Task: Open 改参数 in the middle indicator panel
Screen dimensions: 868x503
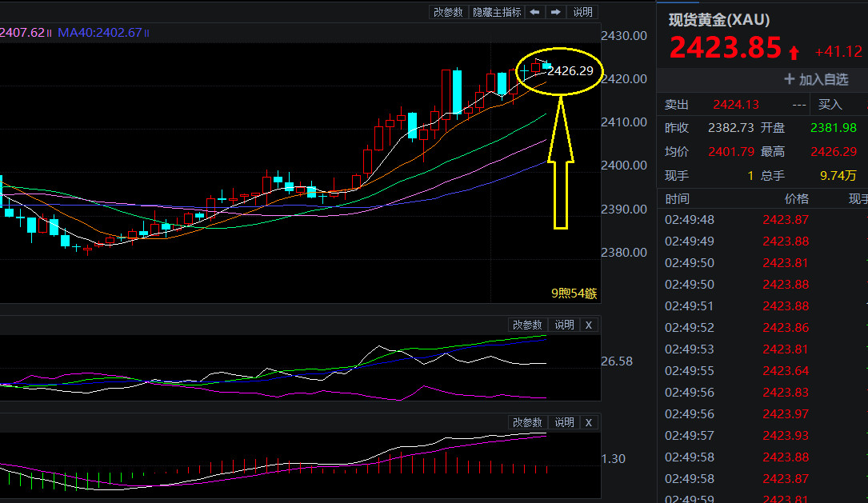Action: tap(527, 325)
